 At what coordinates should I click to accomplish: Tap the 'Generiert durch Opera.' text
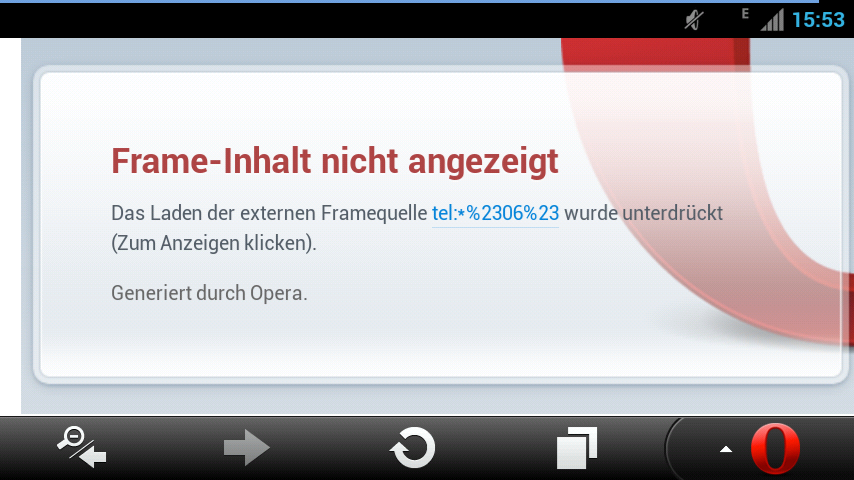point(209,293)
